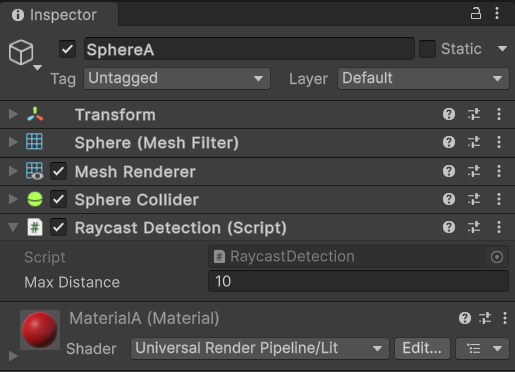Image resolution: width=515 pixels, height=372 pixels.
Task: Click the GameObject cube icon picker
Action: pos(25,54)
